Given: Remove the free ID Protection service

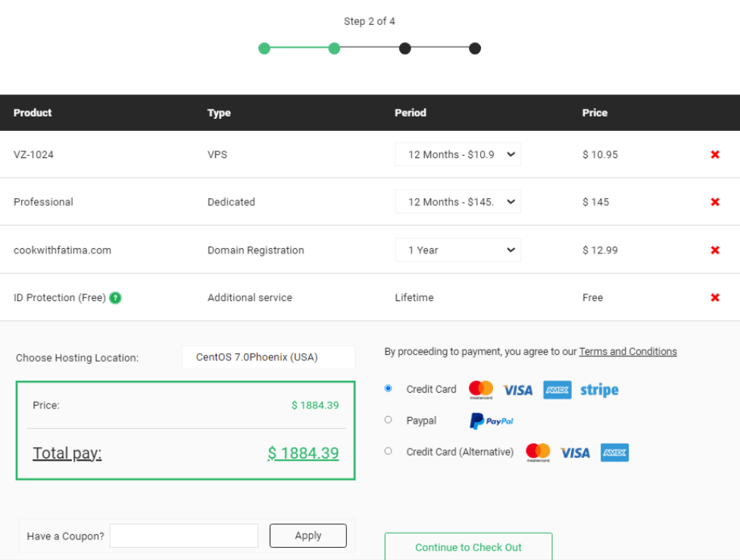Looking at the screenshot, I should (x=714, y=297).
